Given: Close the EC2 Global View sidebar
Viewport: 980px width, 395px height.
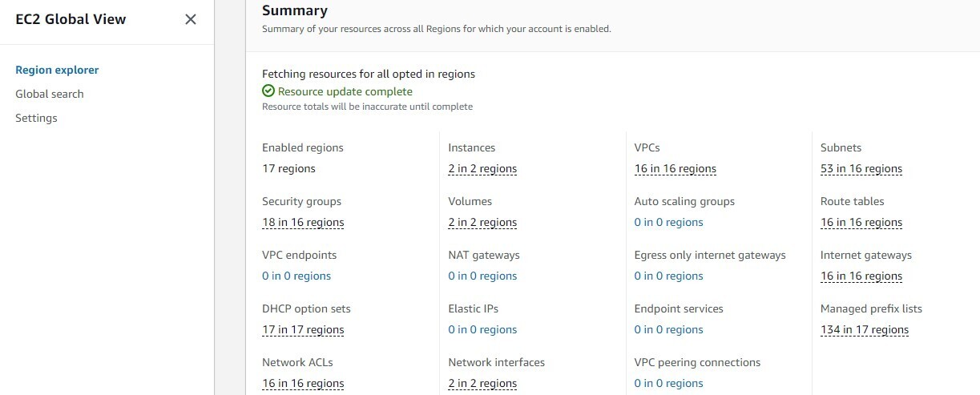Looking at the screenshot, I should coord(191,19).
